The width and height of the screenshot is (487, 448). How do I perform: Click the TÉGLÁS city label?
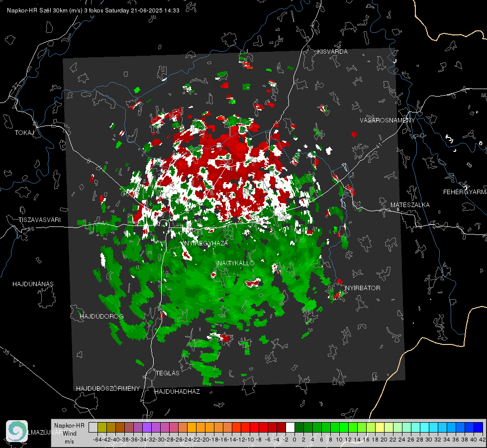168,373
